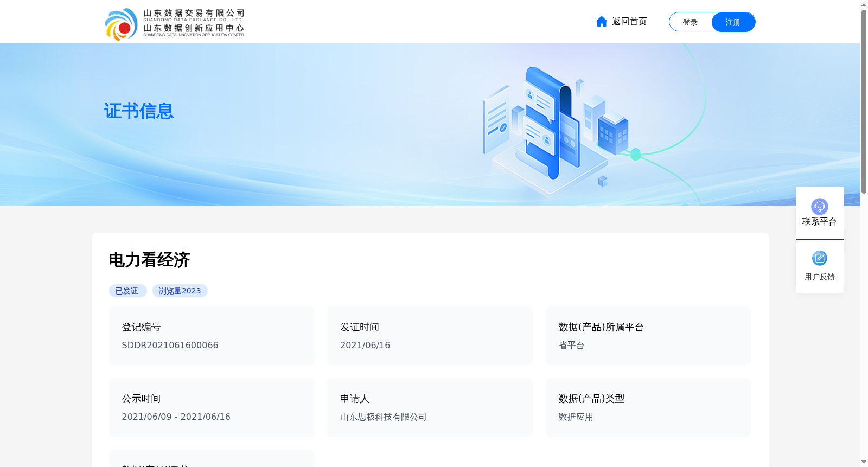Image resolution: width=868 pixels, height=467 pixels.
Task: Select the value 数据应用
Action: click(x=576, y=417)
